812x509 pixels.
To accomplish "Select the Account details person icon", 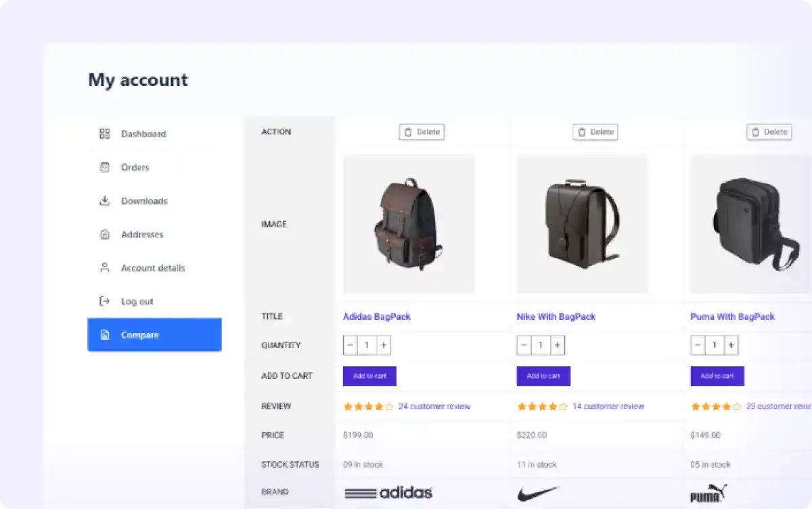I will tap(104, 268).
